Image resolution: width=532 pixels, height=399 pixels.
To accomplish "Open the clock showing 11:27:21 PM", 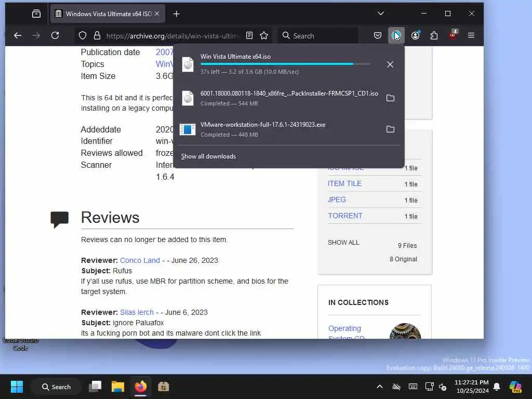I will point(472,387).
